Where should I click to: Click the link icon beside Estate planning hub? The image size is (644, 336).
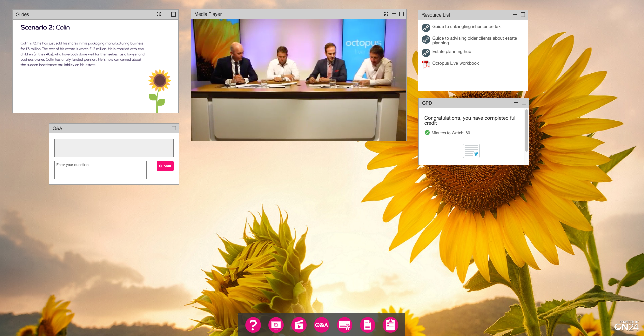coord(426,52)
